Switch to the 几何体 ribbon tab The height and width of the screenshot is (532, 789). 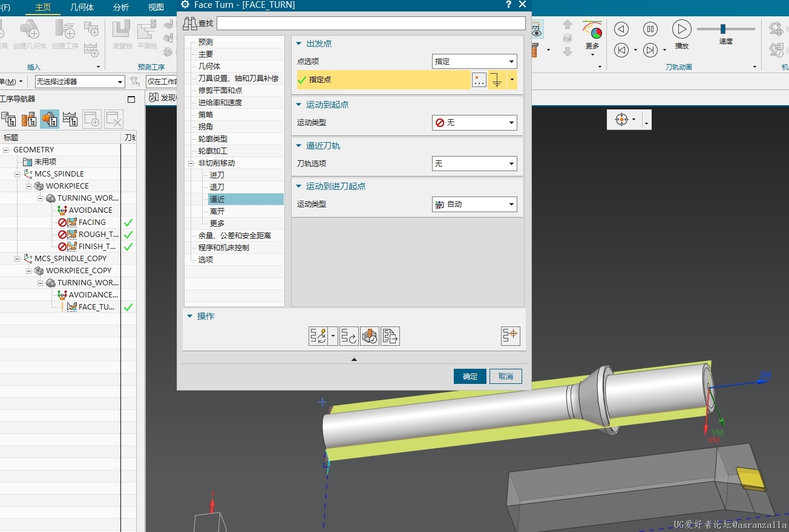tap(82, 7)
